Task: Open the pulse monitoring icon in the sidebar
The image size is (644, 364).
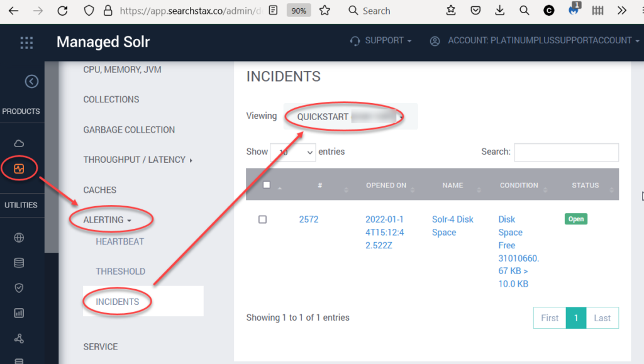Action: [x=19, y=168]
